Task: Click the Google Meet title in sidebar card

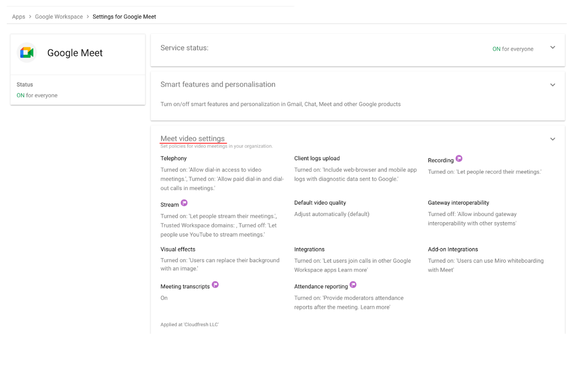Action: tap(75, 53)
